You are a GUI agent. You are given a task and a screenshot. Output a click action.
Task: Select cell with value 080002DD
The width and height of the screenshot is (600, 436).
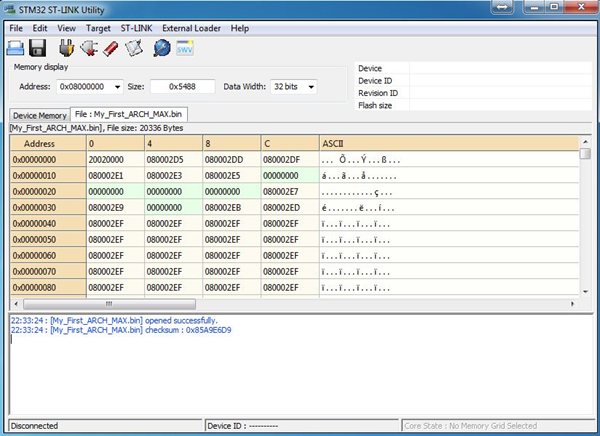tap(232, 160)
